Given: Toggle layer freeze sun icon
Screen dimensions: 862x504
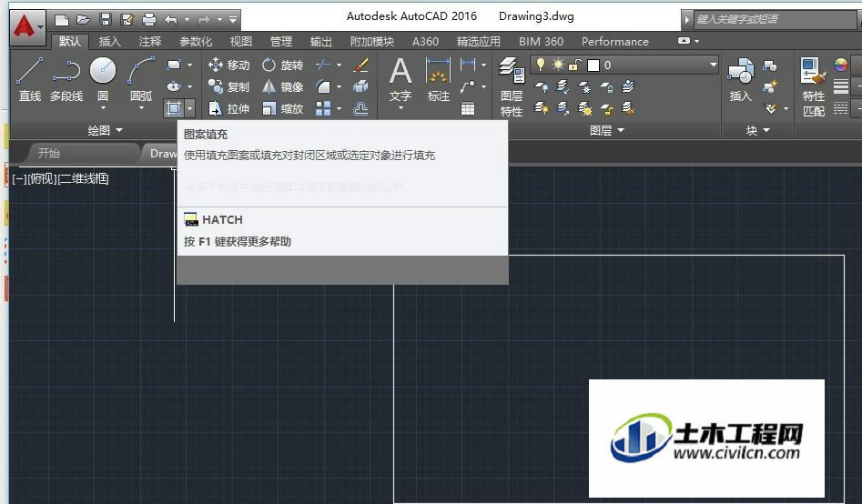Looking at the screenshot, I should 558,65.
